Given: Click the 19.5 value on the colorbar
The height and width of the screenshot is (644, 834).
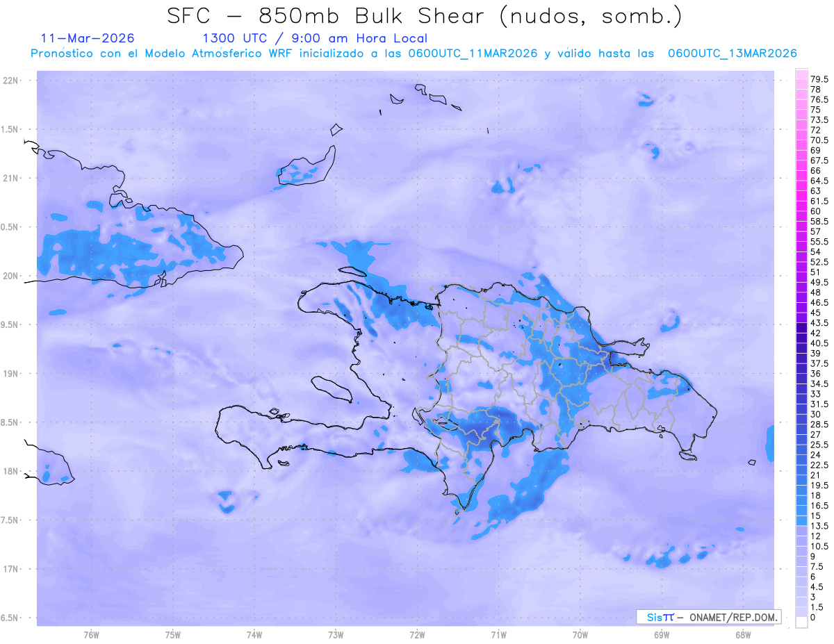Looking at the screenshot, I should pos(819,485).
